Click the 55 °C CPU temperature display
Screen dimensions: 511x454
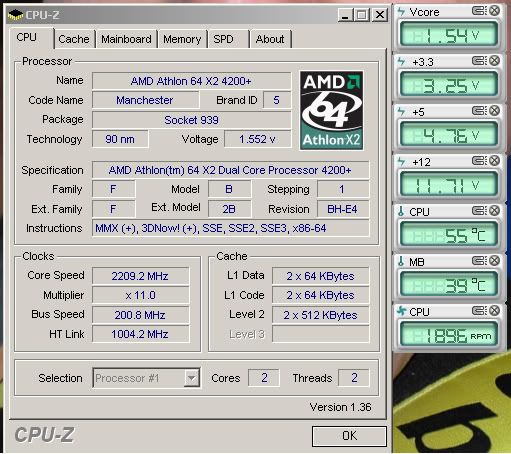click(x=449, y=235)
